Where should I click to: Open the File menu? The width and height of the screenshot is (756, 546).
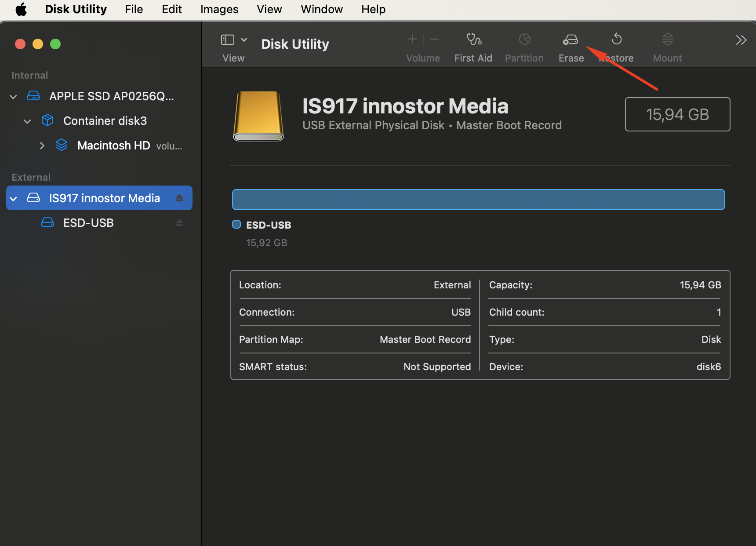[134, 9]
